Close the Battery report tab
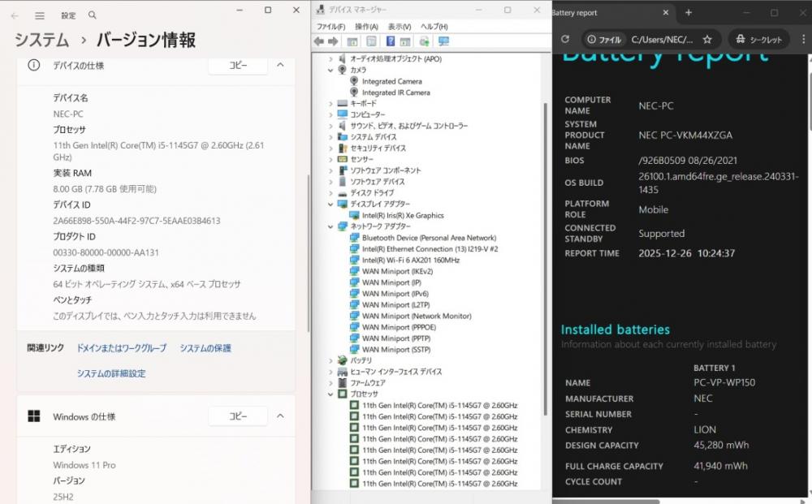 [666, 12]
